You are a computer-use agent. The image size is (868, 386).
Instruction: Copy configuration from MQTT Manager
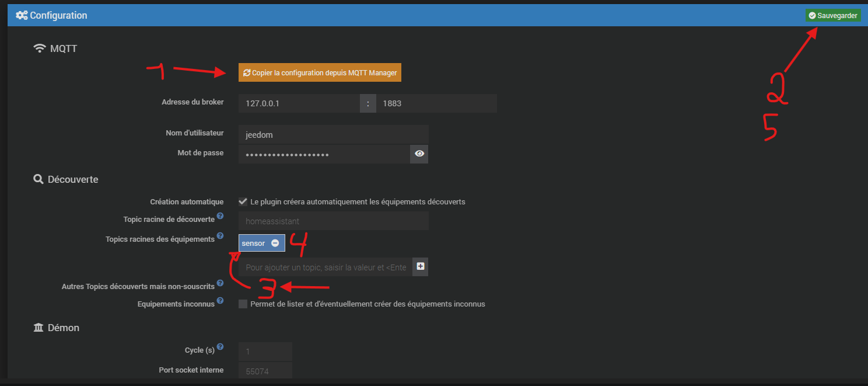tap(320, 73)
